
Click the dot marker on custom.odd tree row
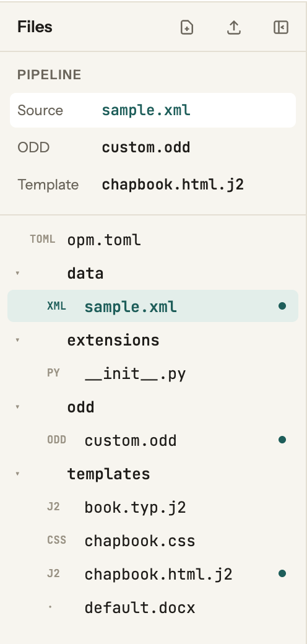point(282,440)
